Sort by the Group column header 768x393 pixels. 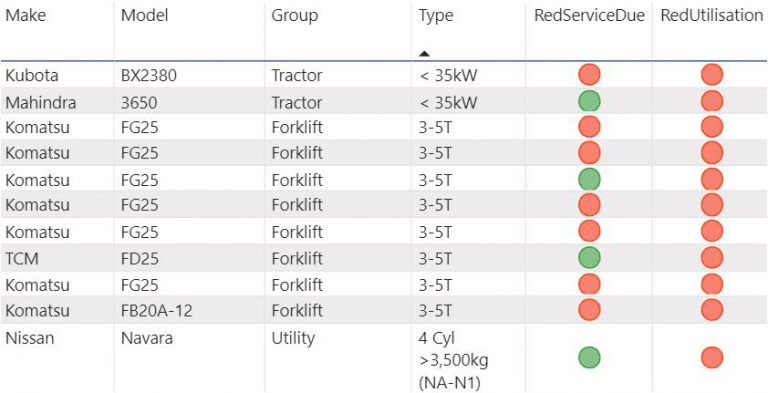click(x=294, y=16)
